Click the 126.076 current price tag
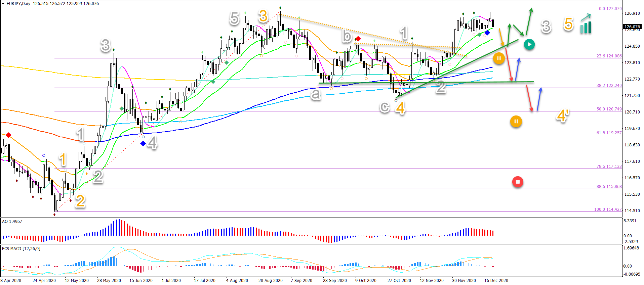The width and height of the screenshot is (644, 285). (632, 27)
